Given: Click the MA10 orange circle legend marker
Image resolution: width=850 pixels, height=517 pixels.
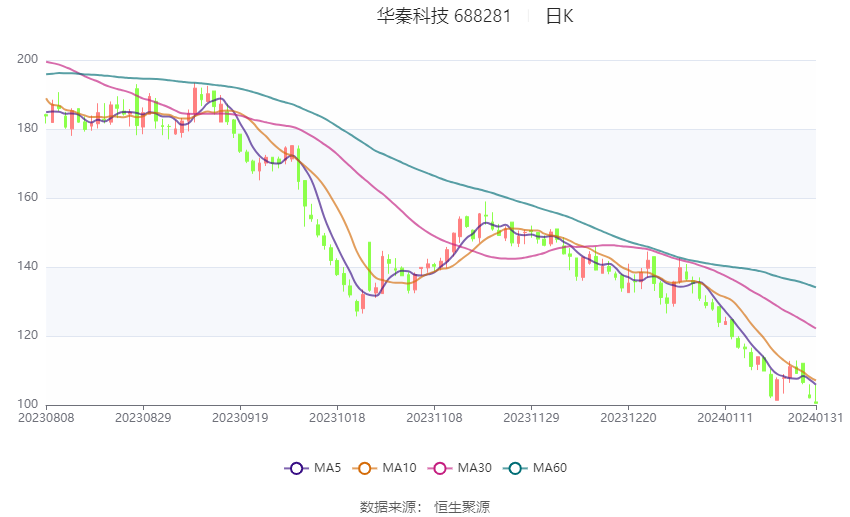Looking at the screenshot, I should (x=365, y=467).
